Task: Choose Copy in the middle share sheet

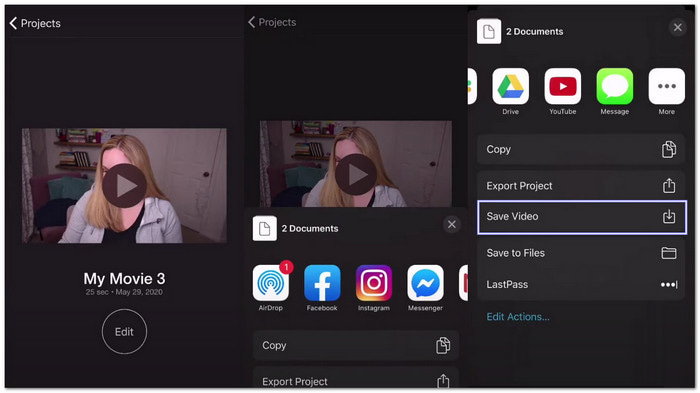Action: [x=356, y=345]
